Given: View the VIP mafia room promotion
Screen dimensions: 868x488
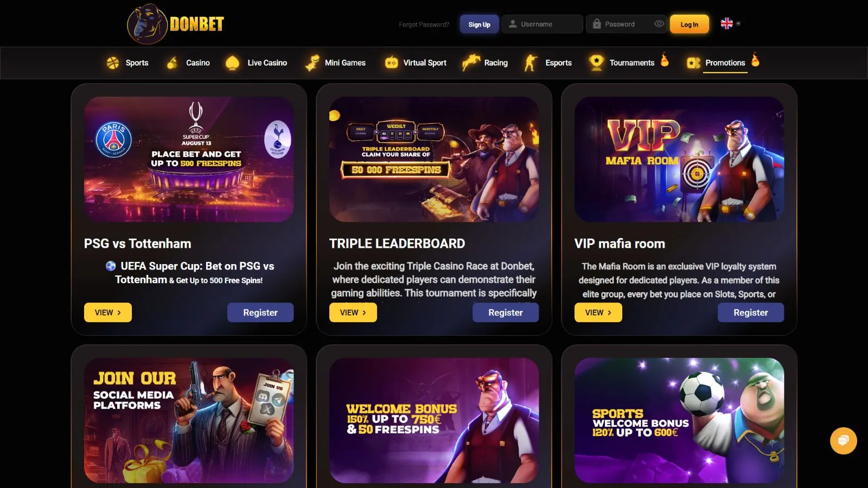Looking at the screenshot, I should pyautogui.click(x=598, y=312).
